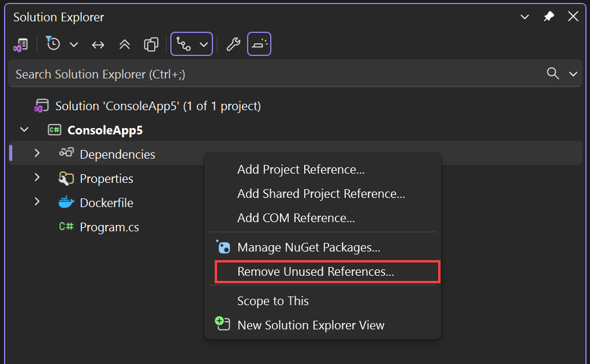Open search options dropdown arrow
Viewport: 590px width, 364px height.
coord(573,74)
